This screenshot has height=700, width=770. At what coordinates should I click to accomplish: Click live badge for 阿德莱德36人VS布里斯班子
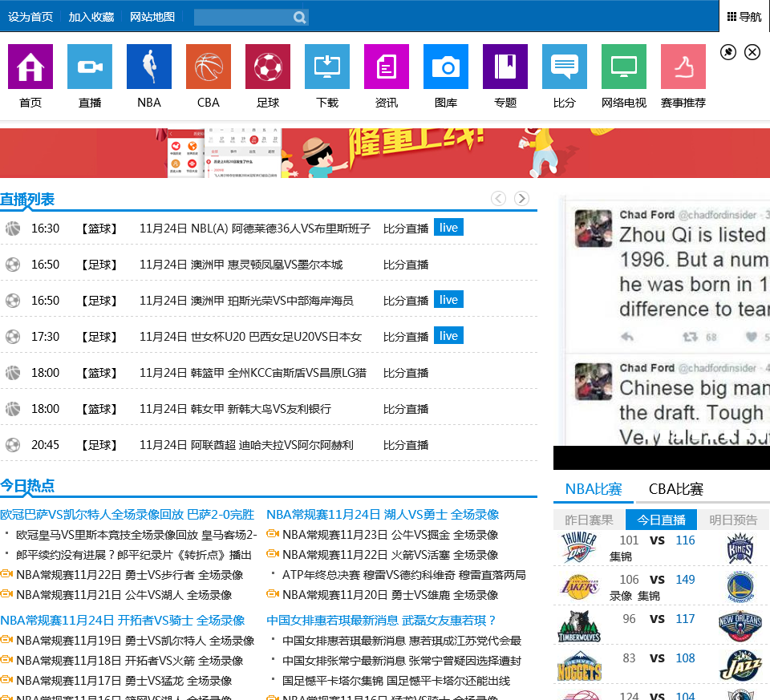point(449,228)
